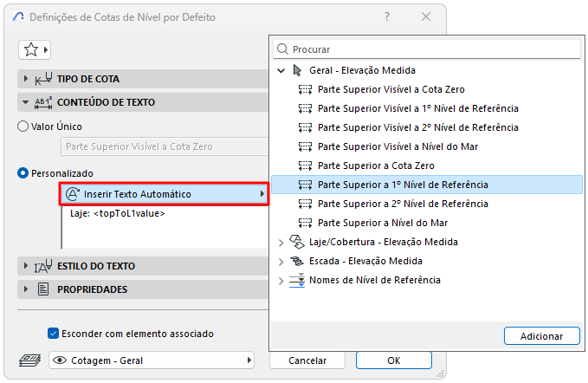Click the ArchiCAD logo in the title bar
This screenshot has width=588, height=383.
[18, 16]
